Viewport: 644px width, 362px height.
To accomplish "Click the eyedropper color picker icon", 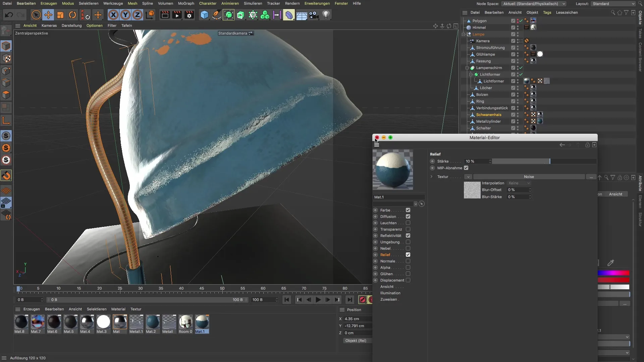I will [x=611, y=263].
